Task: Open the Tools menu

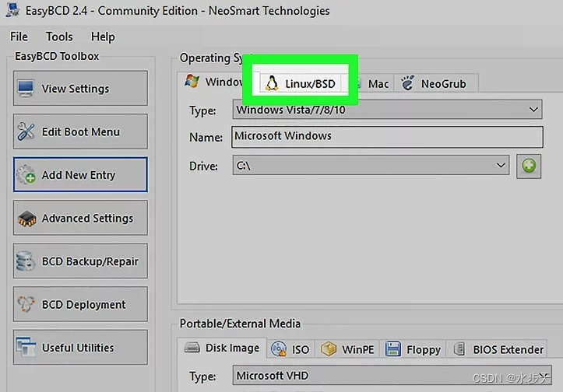Action: [x=59, y=37]
